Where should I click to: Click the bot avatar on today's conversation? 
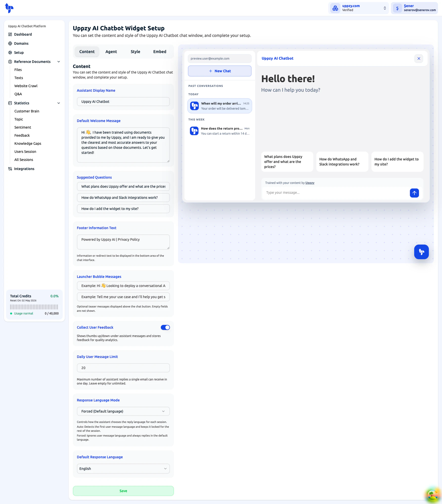(194, 106)
